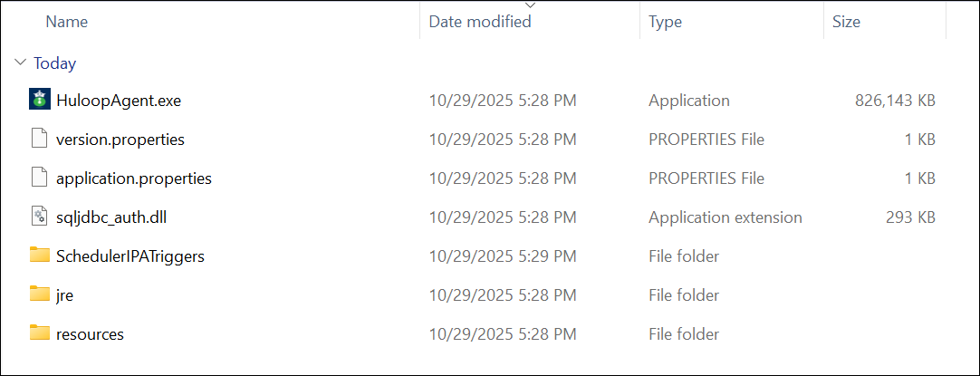Screen dimensions: 980x376
Task: Sort by Date modified column header
Action: tap(480, 22)
